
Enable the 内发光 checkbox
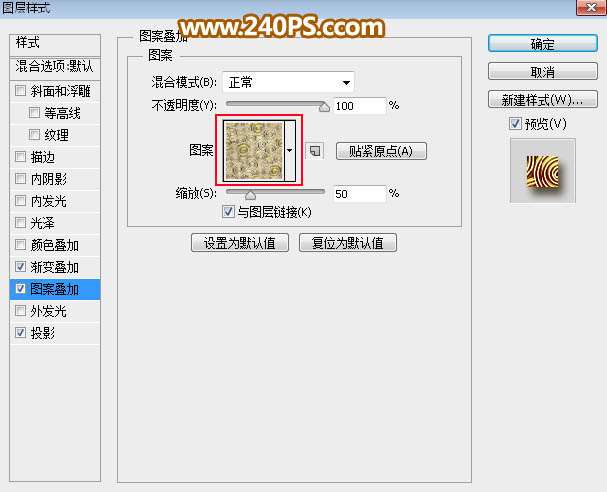(x=20, y=201)
